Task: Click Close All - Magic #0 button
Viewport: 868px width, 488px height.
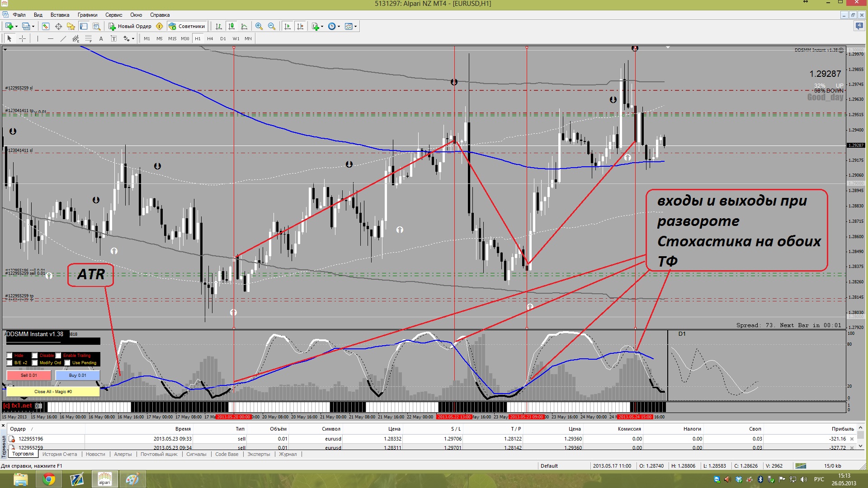Action: [53, 392]
